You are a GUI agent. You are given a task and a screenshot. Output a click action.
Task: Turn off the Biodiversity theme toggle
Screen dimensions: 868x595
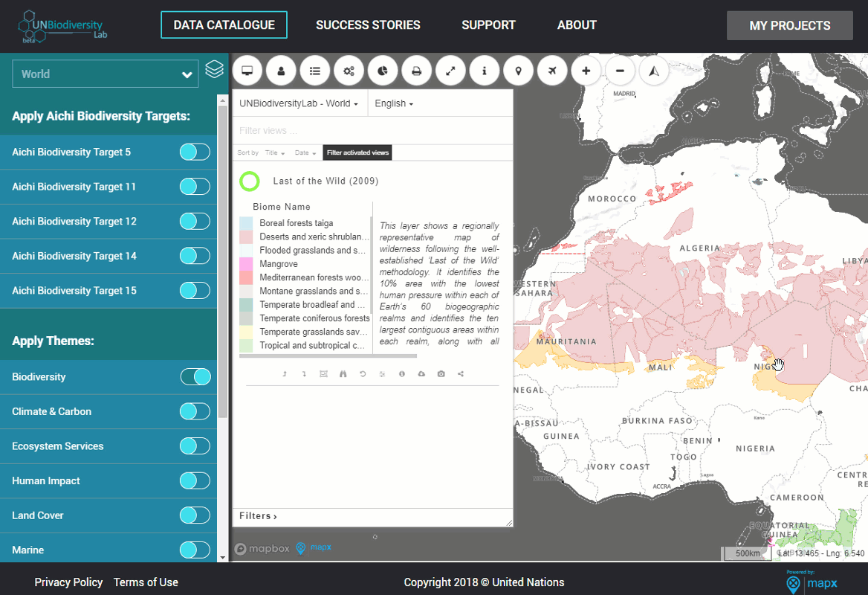(x=195, y=377)
